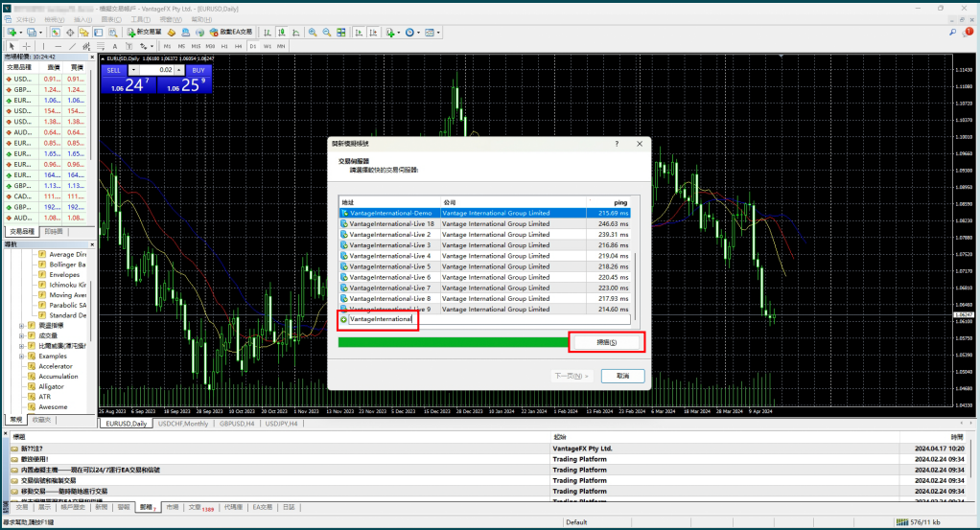The image size is (980, 530).
Task: Expand the Examples folder in Navigator
Action: pyautogui.click(x=21, y=356)
